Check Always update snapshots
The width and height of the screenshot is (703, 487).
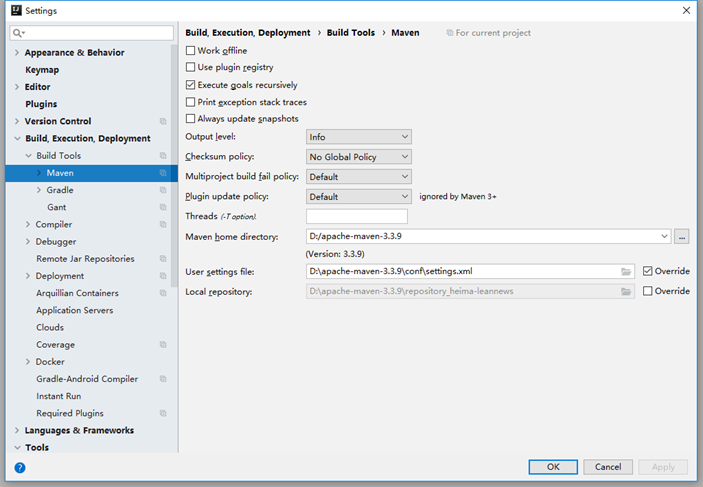click(191, 119)
